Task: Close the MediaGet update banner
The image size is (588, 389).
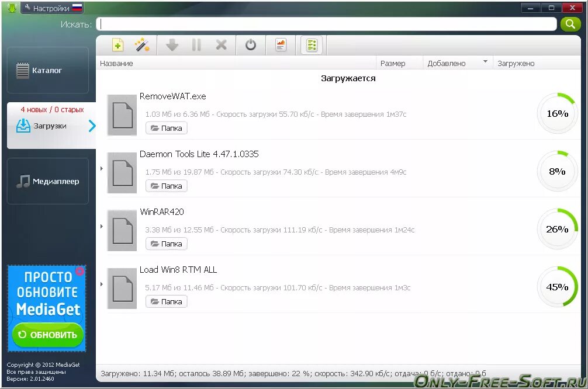Action: pyautogui.click(x=79, y=270)
